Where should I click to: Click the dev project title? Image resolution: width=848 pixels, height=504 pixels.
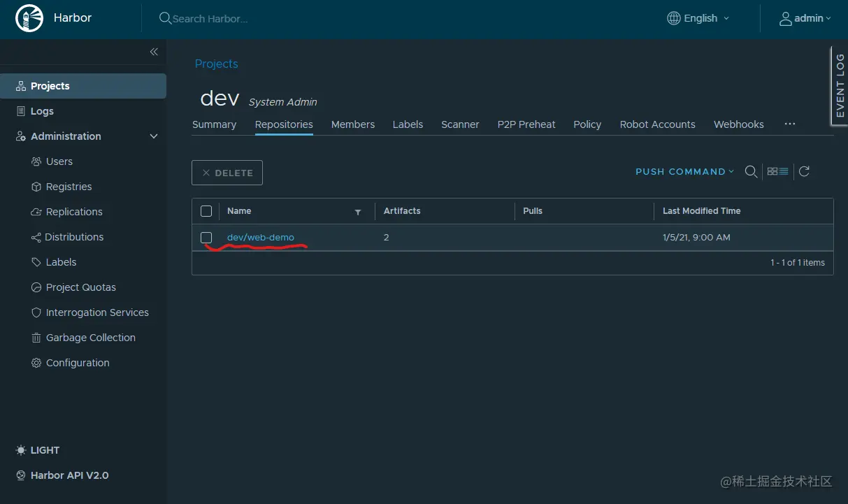coord(220,98)
